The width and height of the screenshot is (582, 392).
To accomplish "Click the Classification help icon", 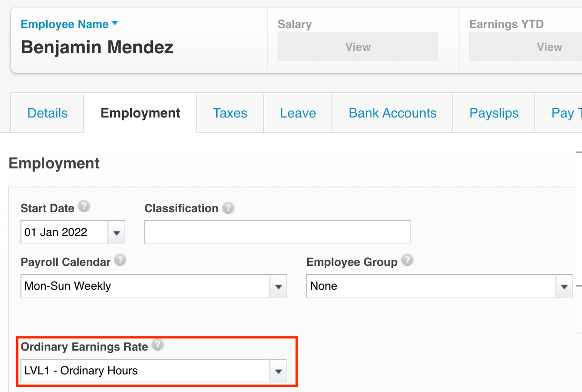I will (x=228, y=206).
